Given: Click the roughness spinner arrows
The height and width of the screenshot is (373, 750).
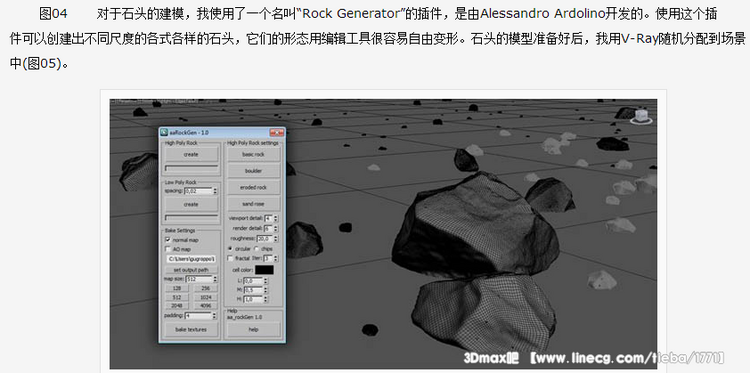Looking at the screenshot, I should (276, 239).
